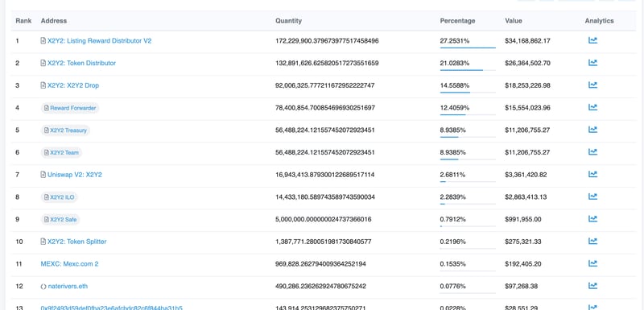
Task: Click the 12.4059% percentage cell
Action: (x=455, y=108)
